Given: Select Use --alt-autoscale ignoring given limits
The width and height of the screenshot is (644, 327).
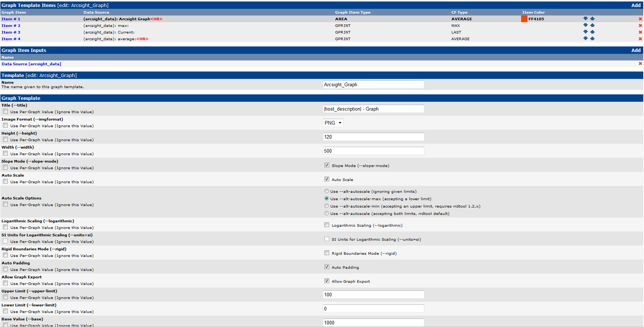Looking at the screenshot, I should click(x=327, y=191).
